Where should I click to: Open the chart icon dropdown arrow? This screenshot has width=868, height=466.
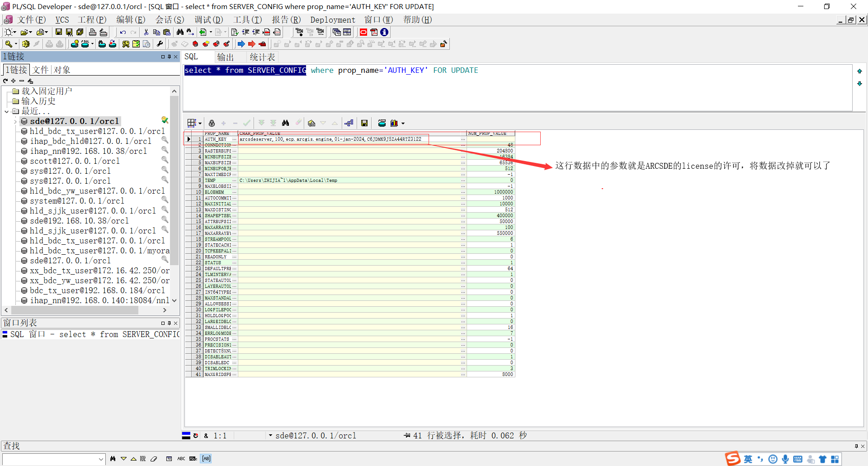point(403,123)
